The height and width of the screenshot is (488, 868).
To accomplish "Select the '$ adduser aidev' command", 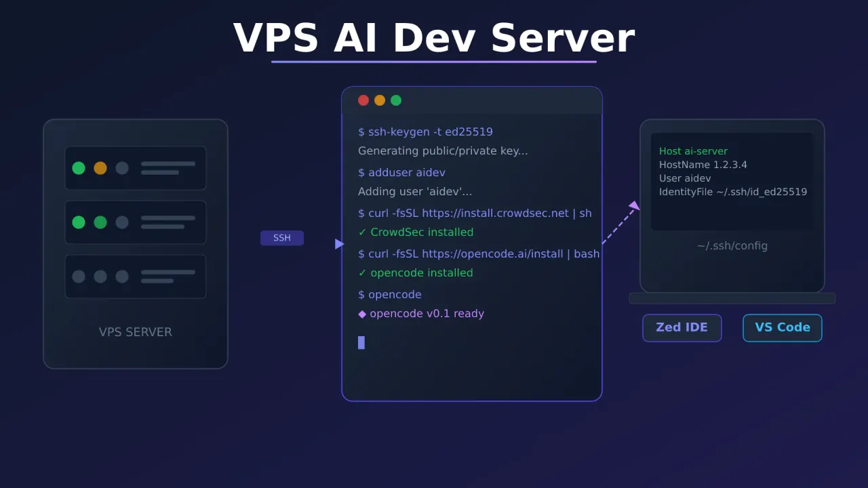I will tap(401, 173).
